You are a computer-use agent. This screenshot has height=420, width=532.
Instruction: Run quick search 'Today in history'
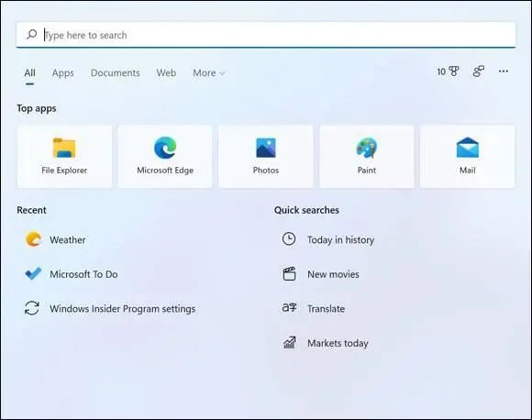click(x=340, y=240)
